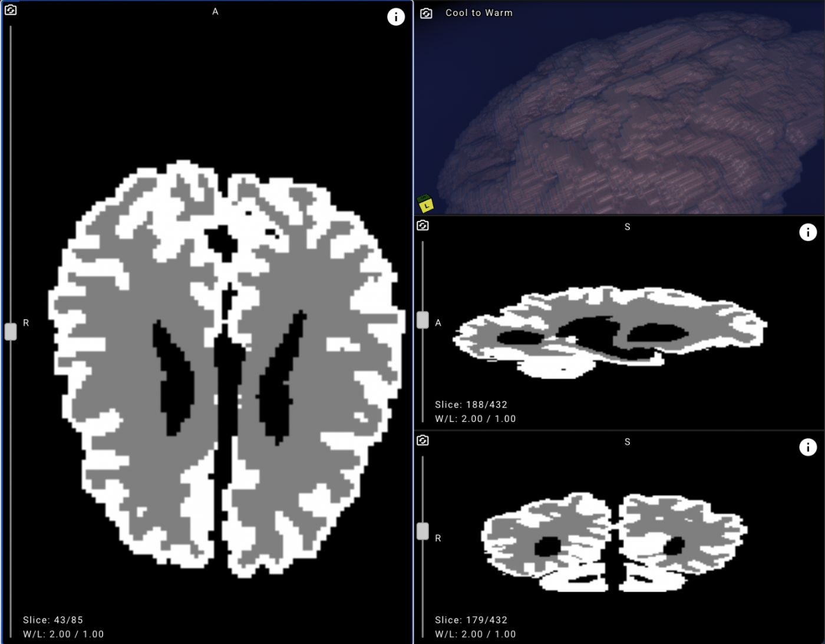Image resolution: width=825 pixels, height=644 pixels.
Task: Click the yellow orientation cube in 3D view
Action: point(425,204)
